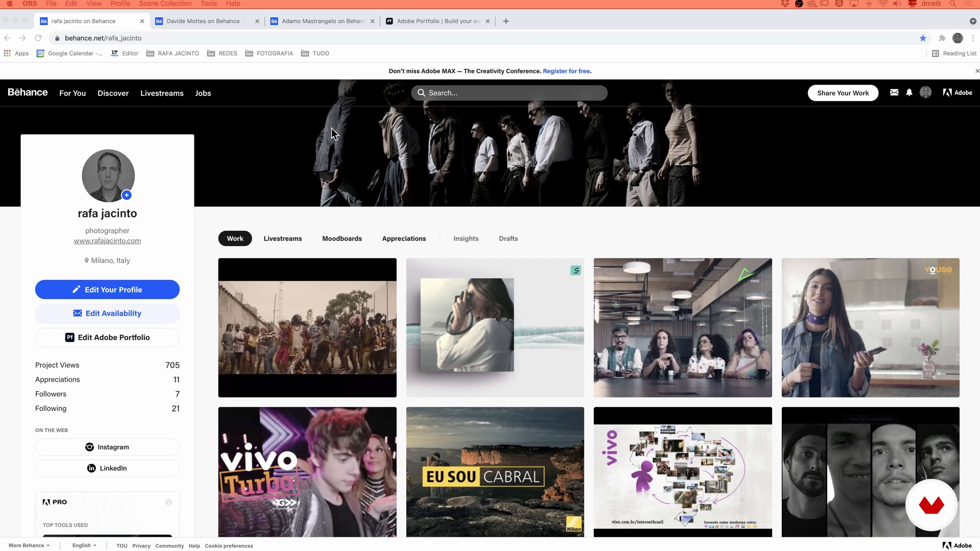Viewport: 980px width, 551px height.
Task: Open the Discover nav link
Action: pos(113,93)
